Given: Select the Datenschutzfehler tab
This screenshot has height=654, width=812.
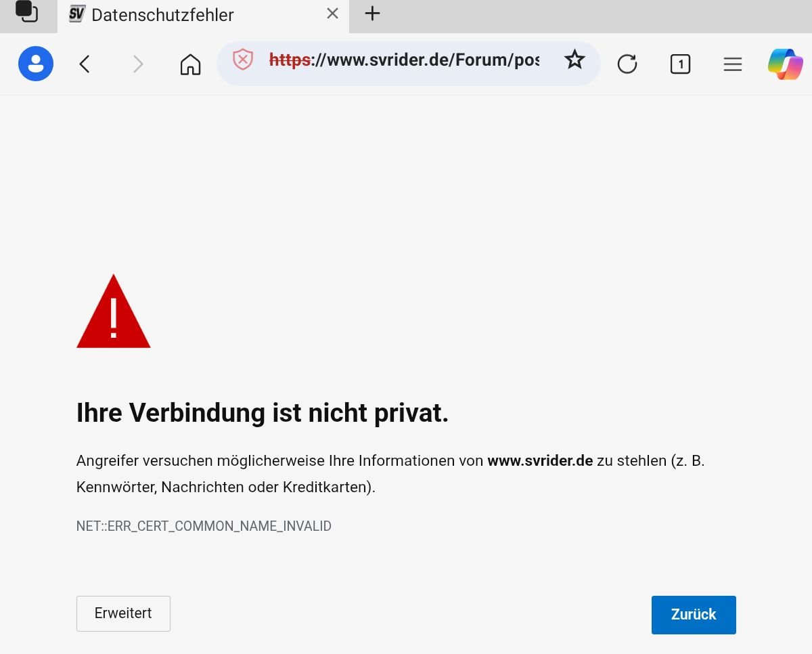Looking at the screenshot, I should [x=162, y=15].
